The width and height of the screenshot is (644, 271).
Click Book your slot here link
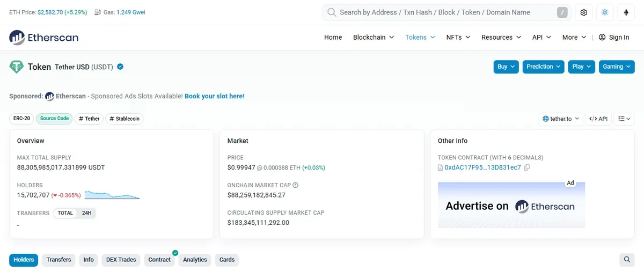215,96
